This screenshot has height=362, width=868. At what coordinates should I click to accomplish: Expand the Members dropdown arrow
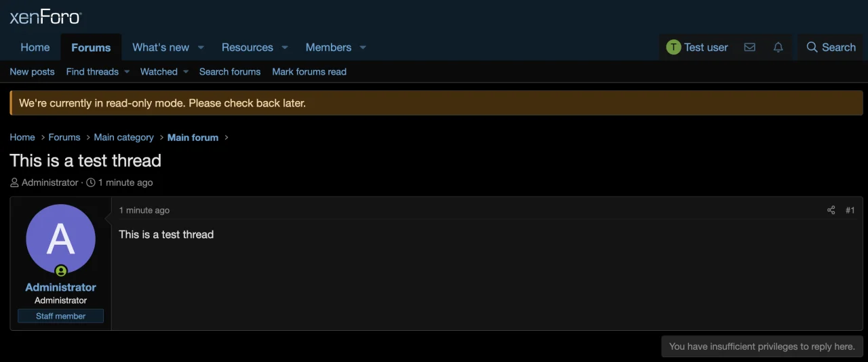coord(363,47)
